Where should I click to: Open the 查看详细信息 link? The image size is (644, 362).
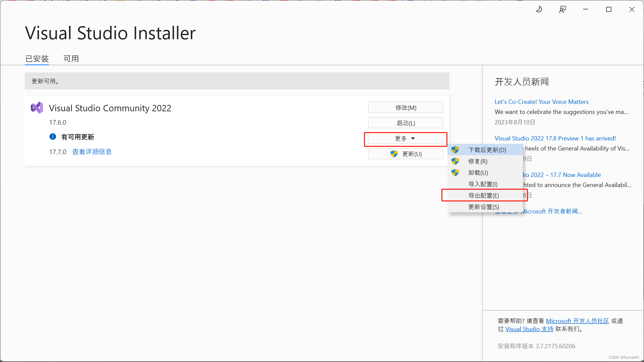tap(92, 152)
